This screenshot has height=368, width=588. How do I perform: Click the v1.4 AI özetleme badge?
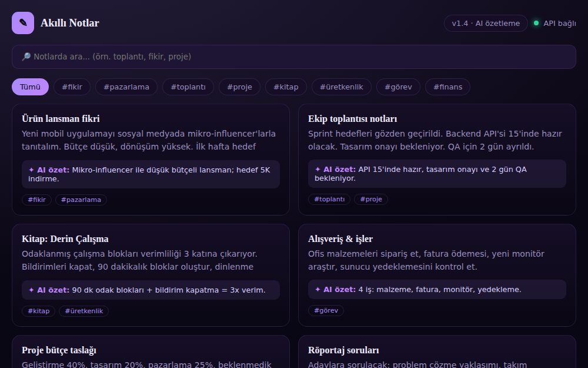[x=486, y=24]
